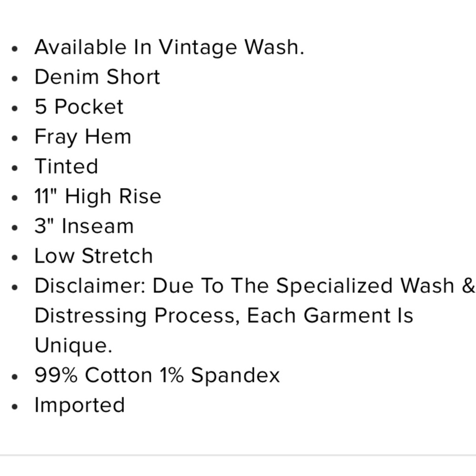
Task: Select the "Denim Short" list item
Action: pos(97,77)
